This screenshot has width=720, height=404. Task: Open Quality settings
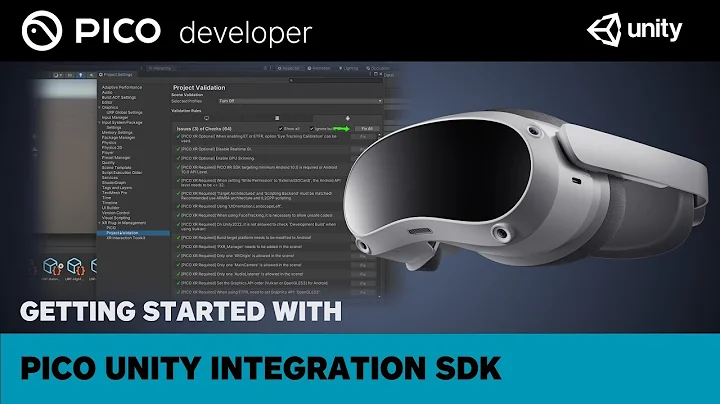tap(108, 163)
